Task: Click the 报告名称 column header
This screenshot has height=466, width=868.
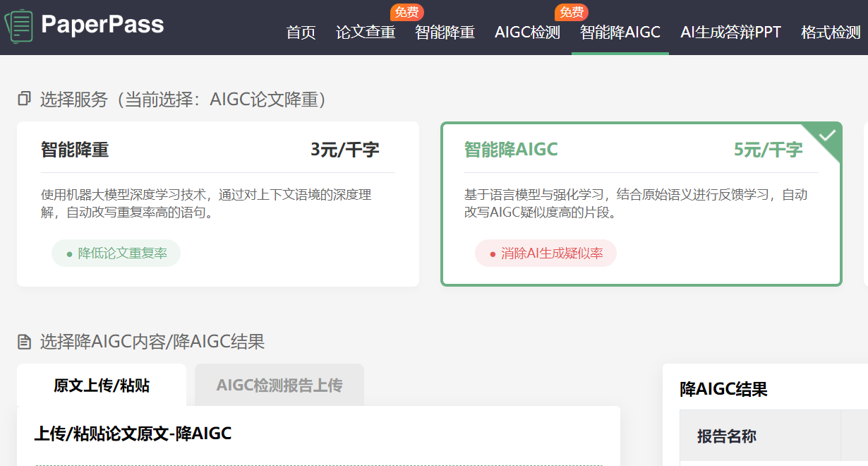Action: point(727,436)
